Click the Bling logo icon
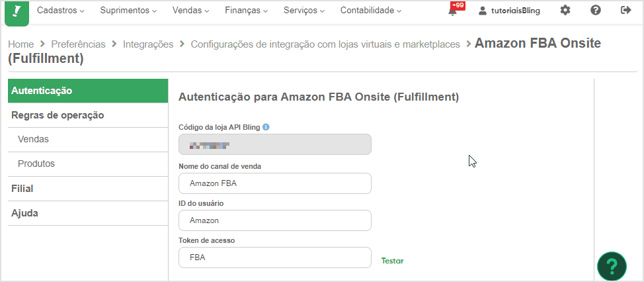Viewport: 644px width, 282px height. click(x=17, y=12)
